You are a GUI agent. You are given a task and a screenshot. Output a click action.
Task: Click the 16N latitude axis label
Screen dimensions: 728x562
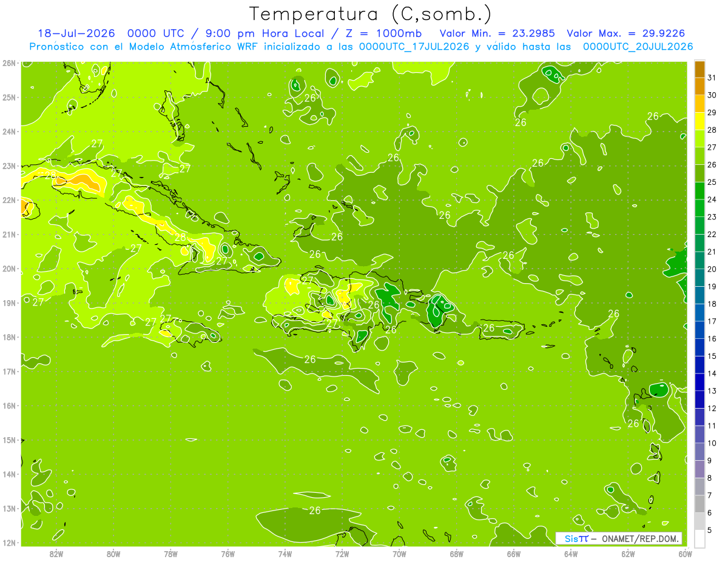8,406
